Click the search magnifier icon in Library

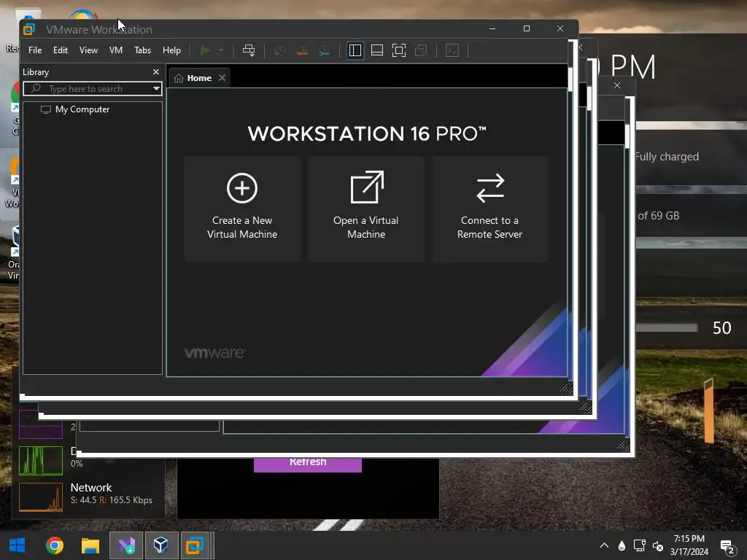pos(36,88)
